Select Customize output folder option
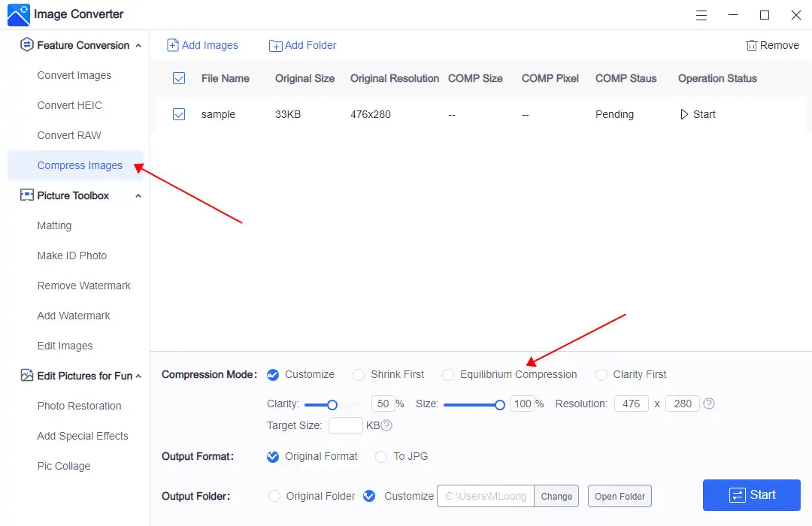The height and width of the screenshot is (526, 812). [x=369, y=495]
